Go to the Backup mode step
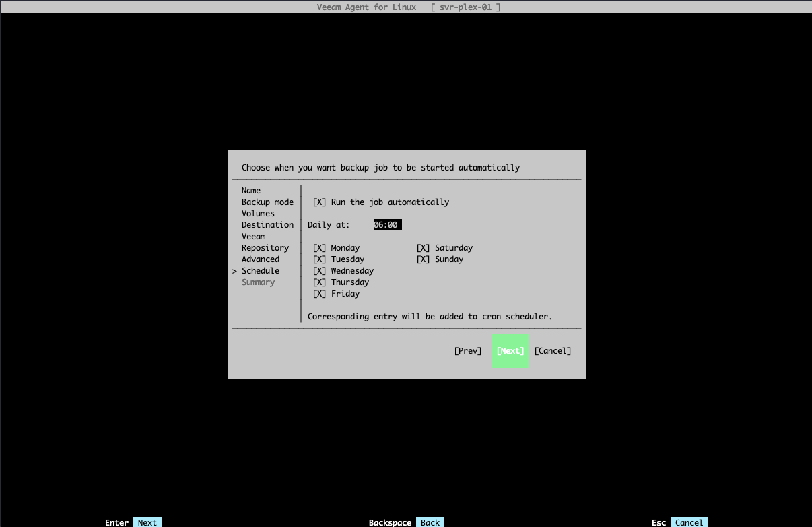The image size is (812, 527). (268, 202)
